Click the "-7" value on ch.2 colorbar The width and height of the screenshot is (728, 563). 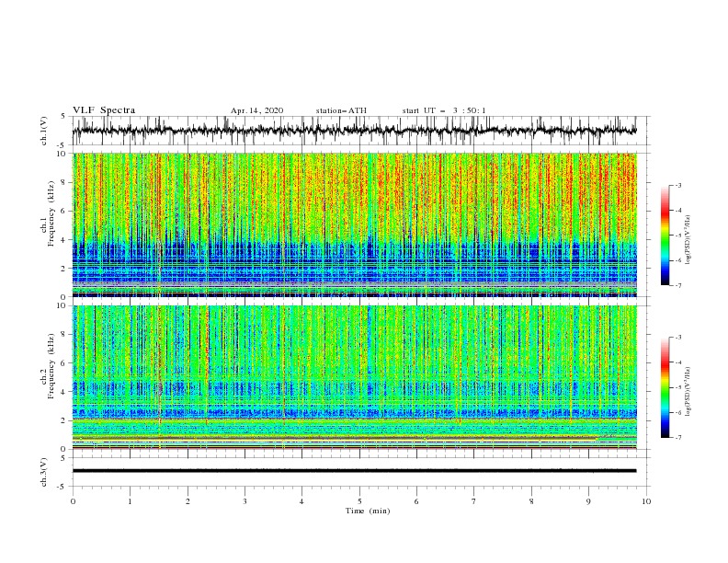[x=677, y=438]
